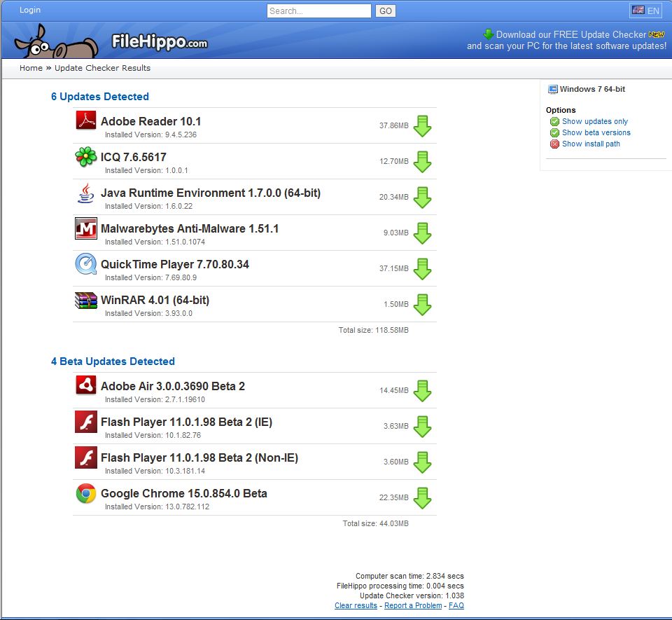Open Google Chrome 15.0.854.0 Beta title
This screenshot has height=620, width=672.
[x=184, y=493]
